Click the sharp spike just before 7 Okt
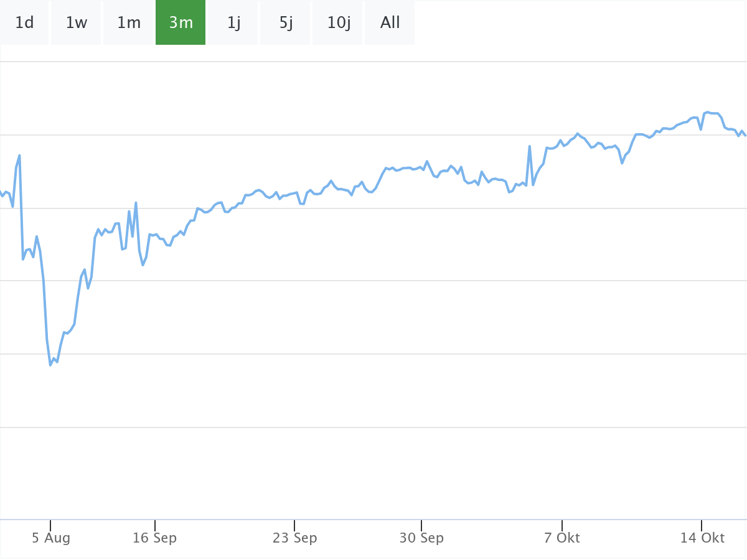Screen dimensions: 747x560 click(x=530, y=146)
